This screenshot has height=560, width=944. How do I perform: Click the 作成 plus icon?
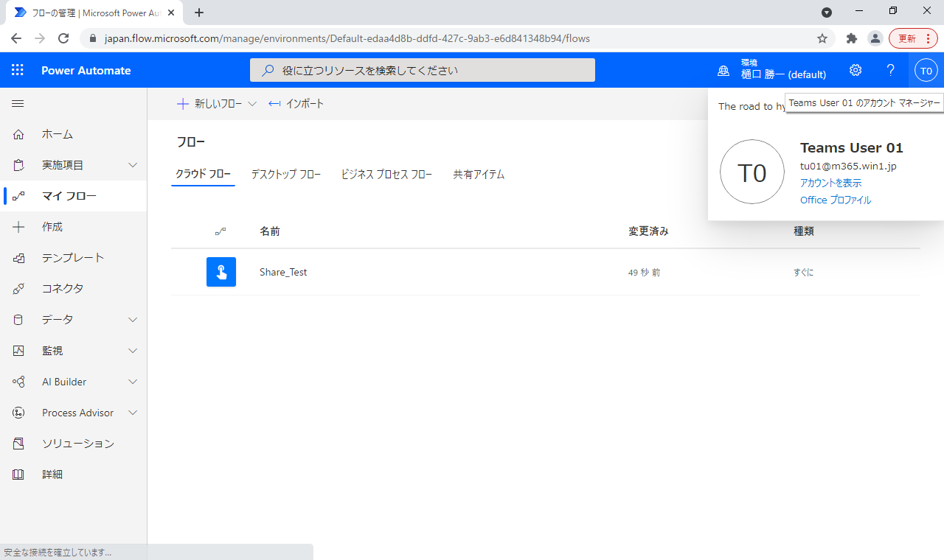18,227
